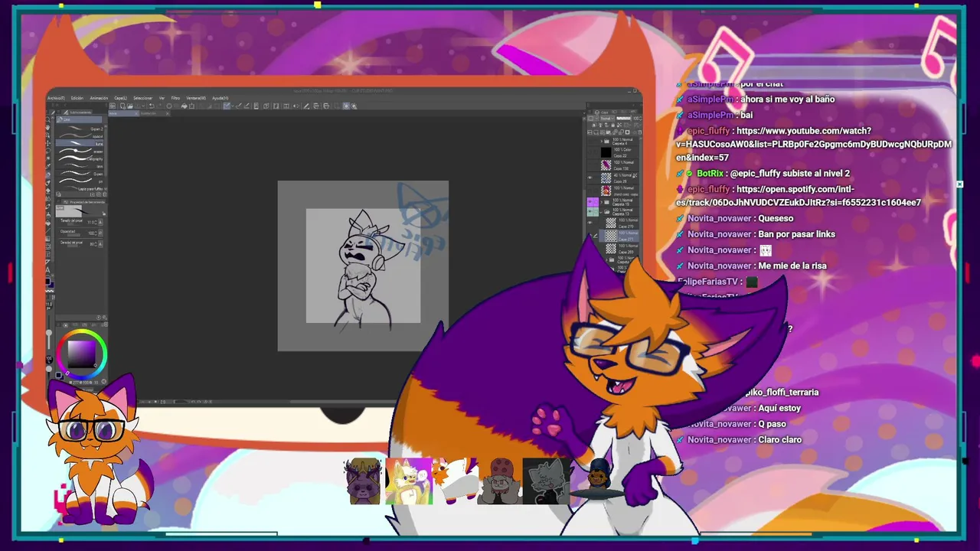Click 'Claro claro' chat message
This screenshot has width=980, height=551.
779,440
